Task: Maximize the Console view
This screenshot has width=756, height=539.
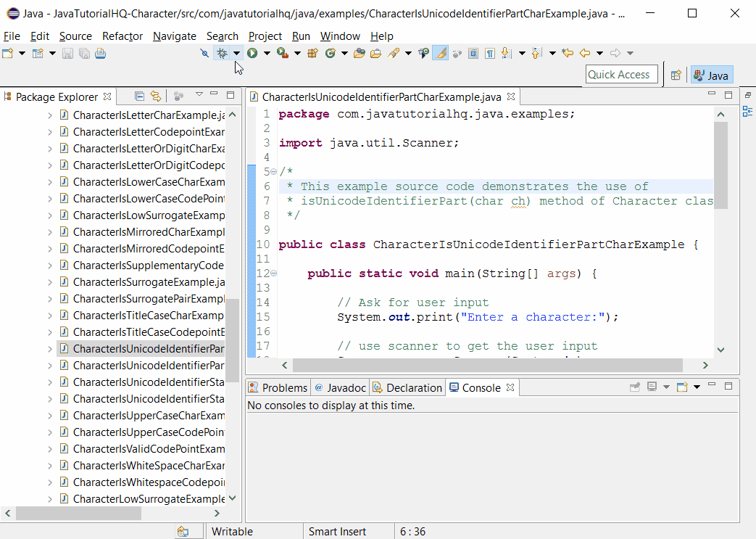Action: (728, 387)
